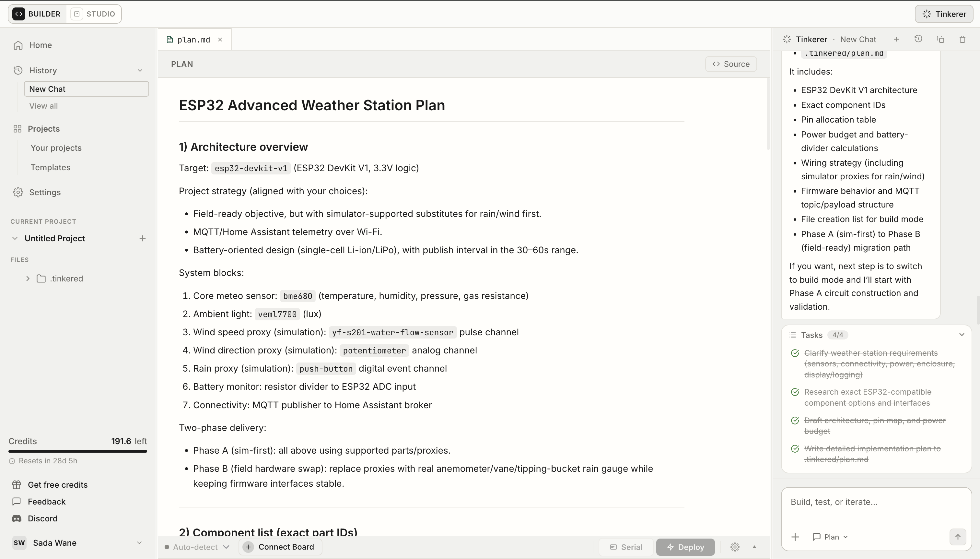Switch to Builder mode

click(x=37, y=14)
